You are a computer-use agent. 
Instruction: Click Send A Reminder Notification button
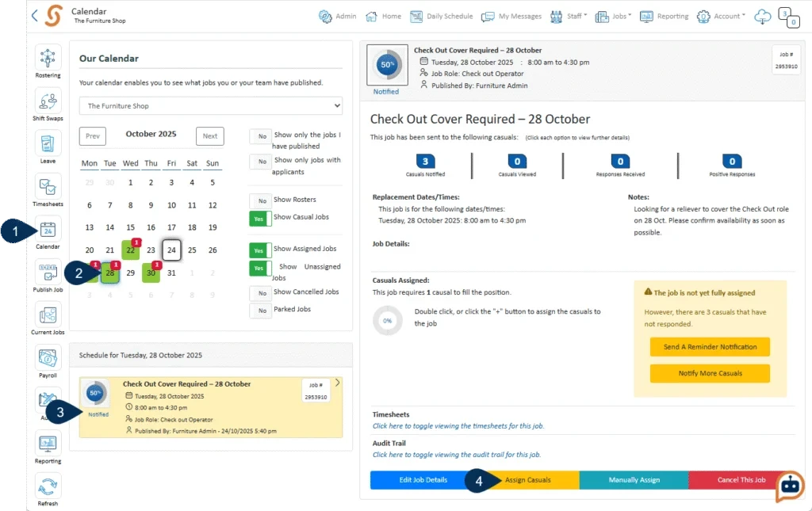(x=710, y=347)
